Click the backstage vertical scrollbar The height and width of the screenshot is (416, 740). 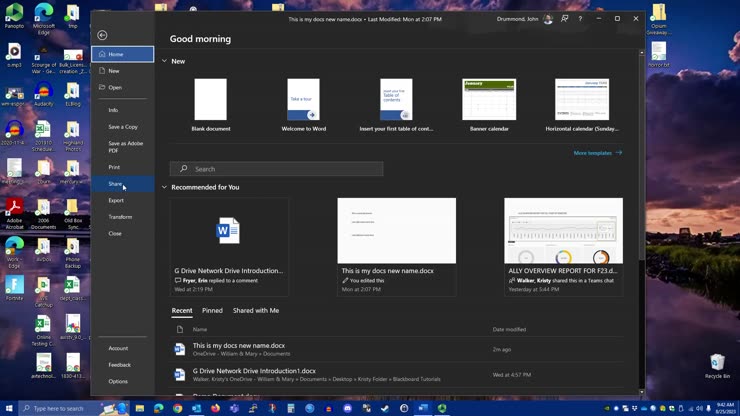pyautogui.click(x=641, y=222)
